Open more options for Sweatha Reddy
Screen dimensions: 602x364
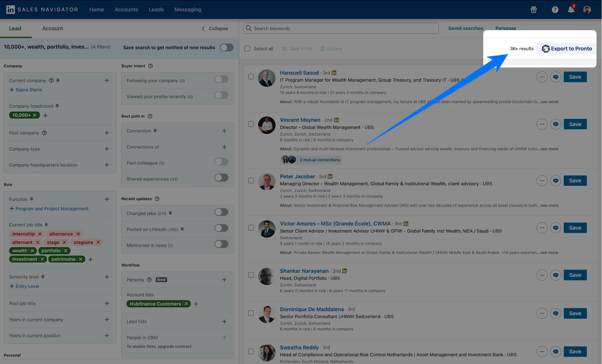pyautogui.click(x=542, y=352)
